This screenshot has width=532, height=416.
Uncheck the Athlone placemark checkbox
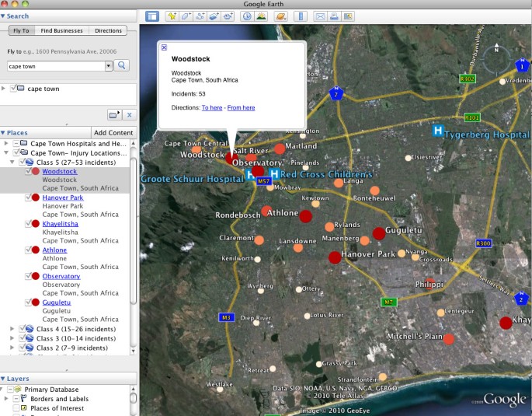click(x=29, y=250)
